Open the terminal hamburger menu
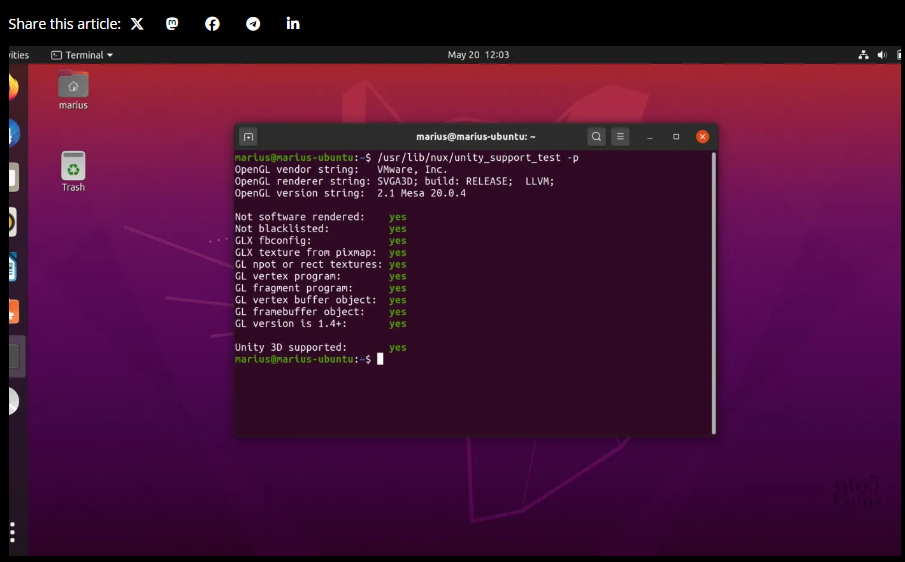 [620, 137]
